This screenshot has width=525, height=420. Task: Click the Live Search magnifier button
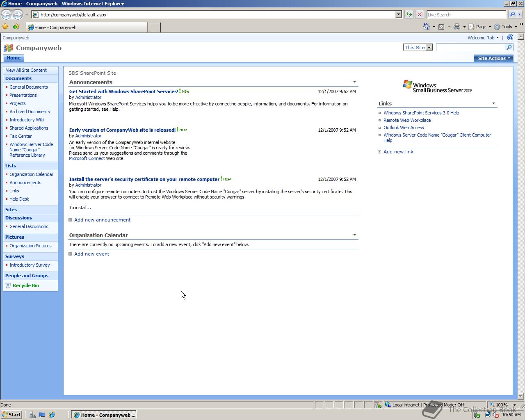point(512,14)
